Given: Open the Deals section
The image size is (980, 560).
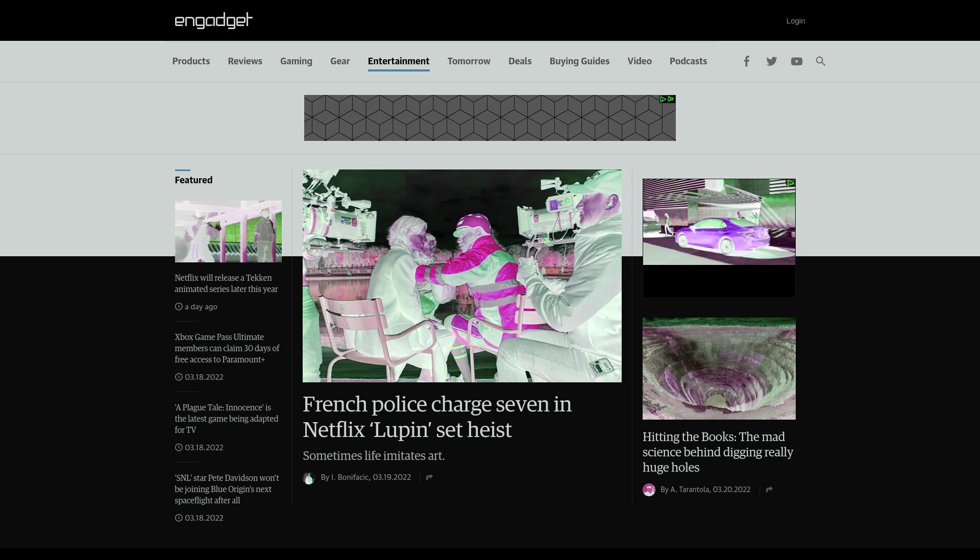Looking at the screenshot, I should coord(520,61).
